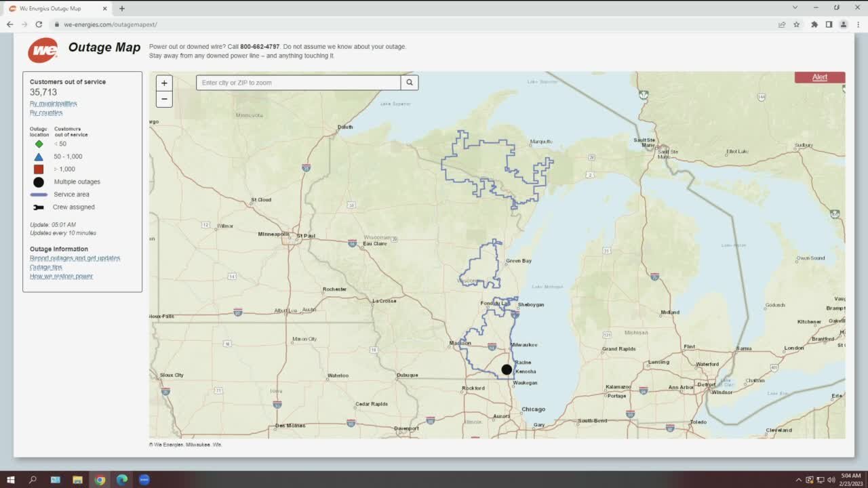Open the Chrome side panel

click(829, 24)
